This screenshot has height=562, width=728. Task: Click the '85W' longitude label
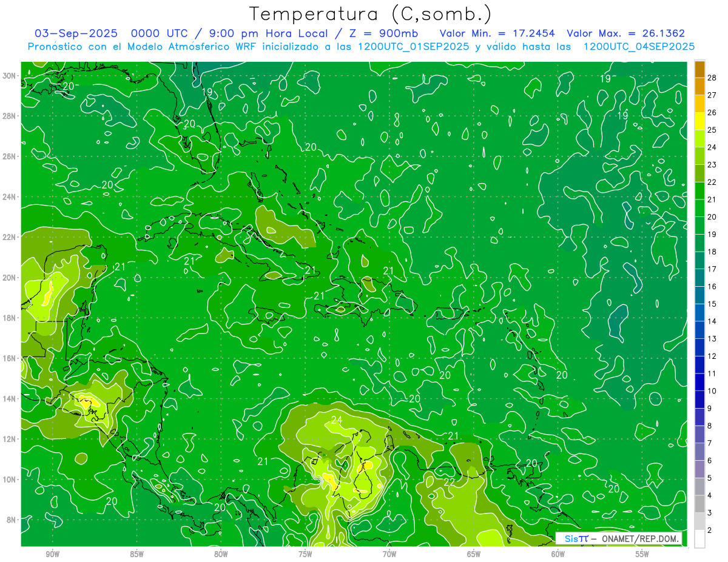click(136, 554)
